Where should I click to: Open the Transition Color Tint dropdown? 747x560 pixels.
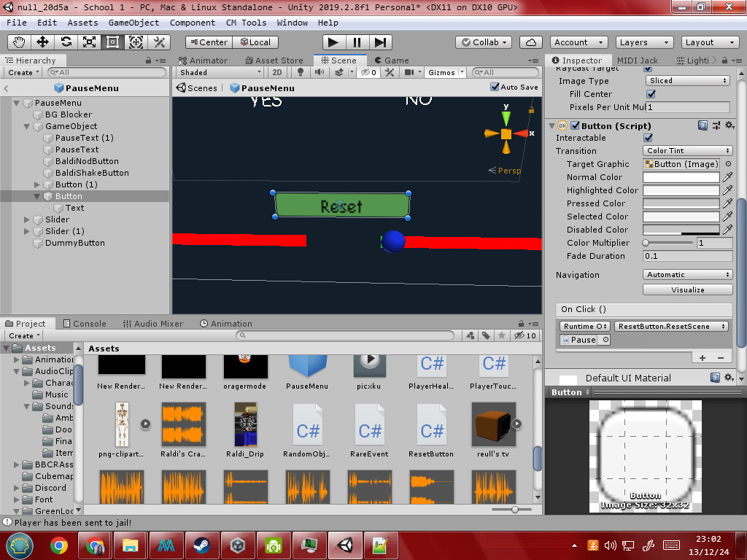click(687, 150)
